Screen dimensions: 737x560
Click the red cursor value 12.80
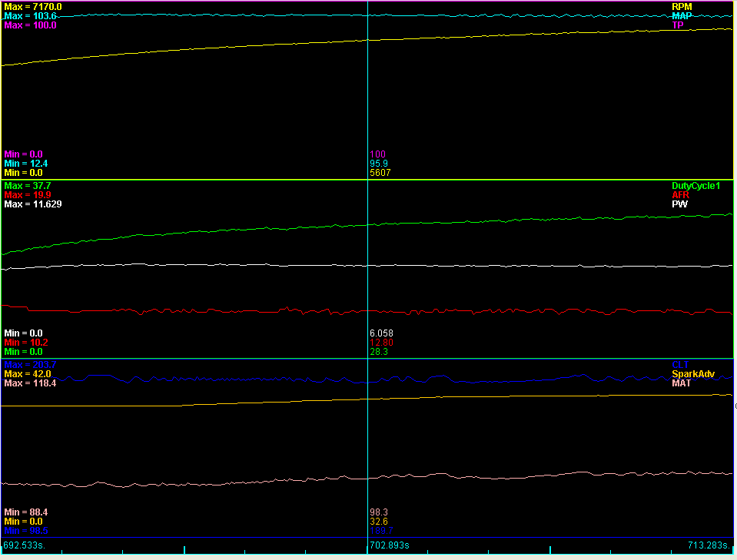(x=381, y=343)
